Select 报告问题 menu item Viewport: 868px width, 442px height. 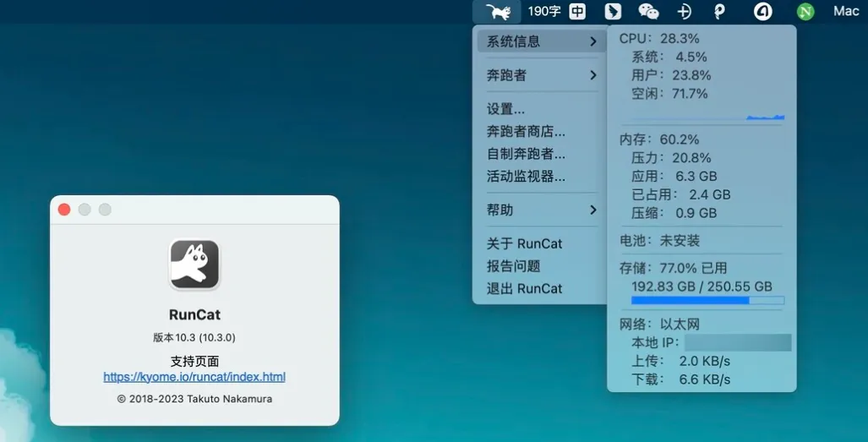coord(513,266)
